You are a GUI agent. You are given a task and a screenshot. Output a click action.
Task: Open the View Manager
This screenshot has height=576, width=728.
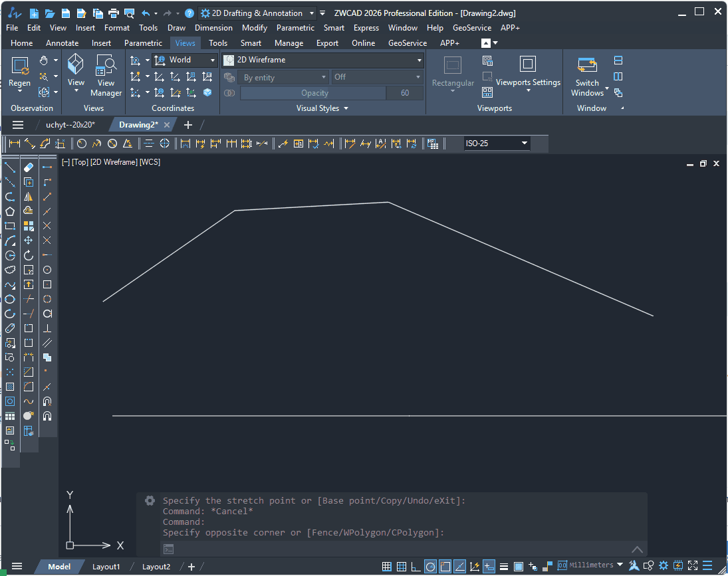pyautogui.click(x=106, y=76)
